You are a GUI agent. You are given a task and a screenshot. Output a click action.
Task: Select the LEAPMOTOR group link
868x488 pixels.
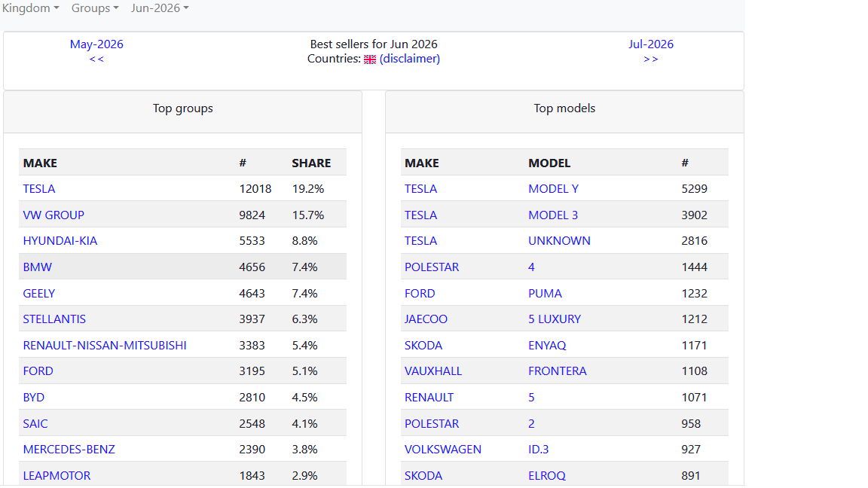(x=57, y=475)
